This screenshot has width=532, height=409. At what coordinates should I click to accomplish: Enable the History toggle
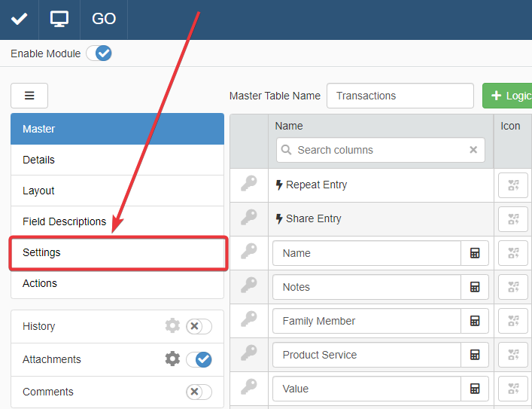199,326
